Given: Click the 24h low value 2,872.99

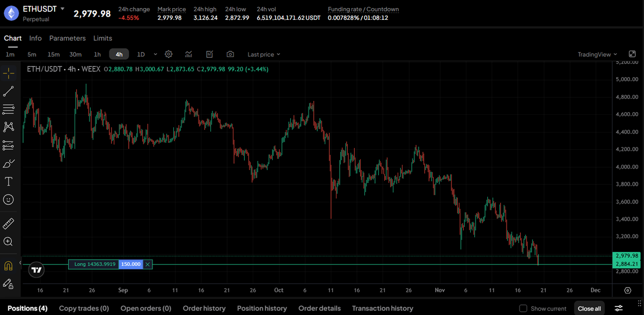Looking at the screenshot, I should pyautogui.click(x=237, y=18).
